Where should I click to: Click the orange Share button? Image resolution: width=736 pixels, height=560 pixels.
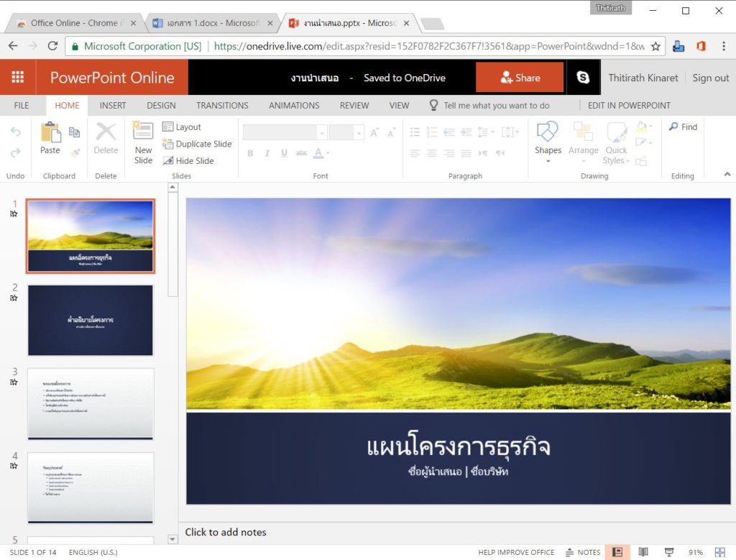pyautogui.click(x=520, y=78)
